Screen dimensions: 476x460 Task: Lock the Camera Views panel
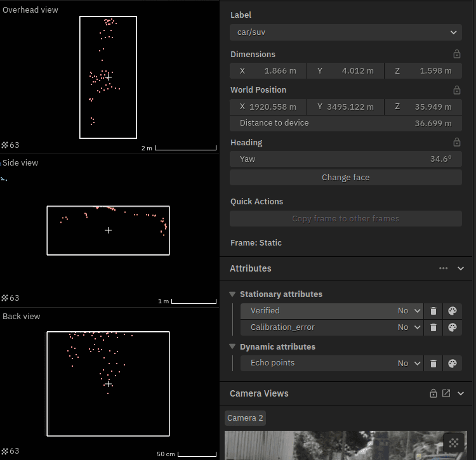(x=433, y=393)
